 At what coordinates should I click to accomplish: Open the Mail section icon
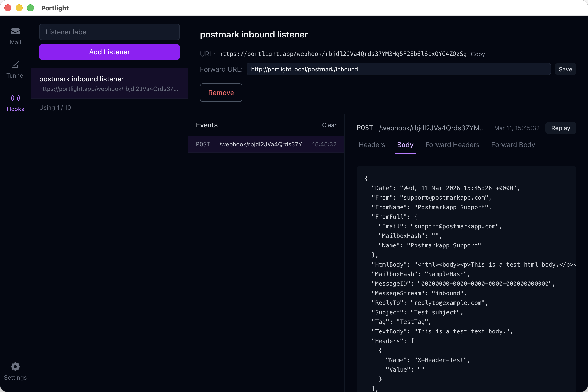click(x=15, y=32)
